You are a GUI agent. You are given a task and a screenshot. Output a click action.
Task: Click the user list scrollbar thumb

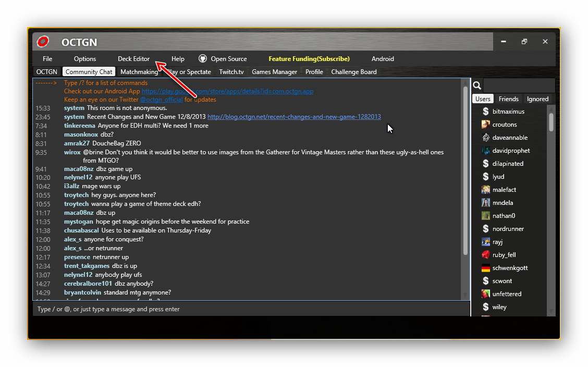(552, 122)
